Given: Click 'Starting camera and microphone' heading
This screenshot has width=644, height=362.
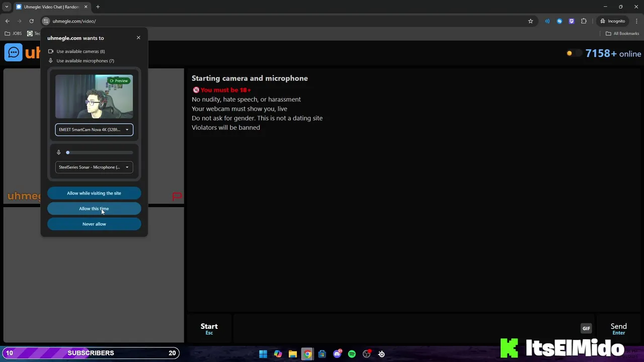Looking at the screenshot, I should (x=250, y=78).
